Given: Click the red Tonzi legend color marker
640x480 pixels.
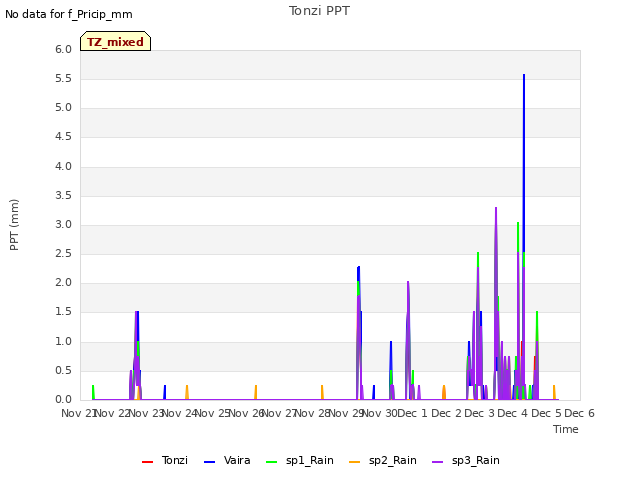Looking at the screenshot, I should [x=147, y=462].
